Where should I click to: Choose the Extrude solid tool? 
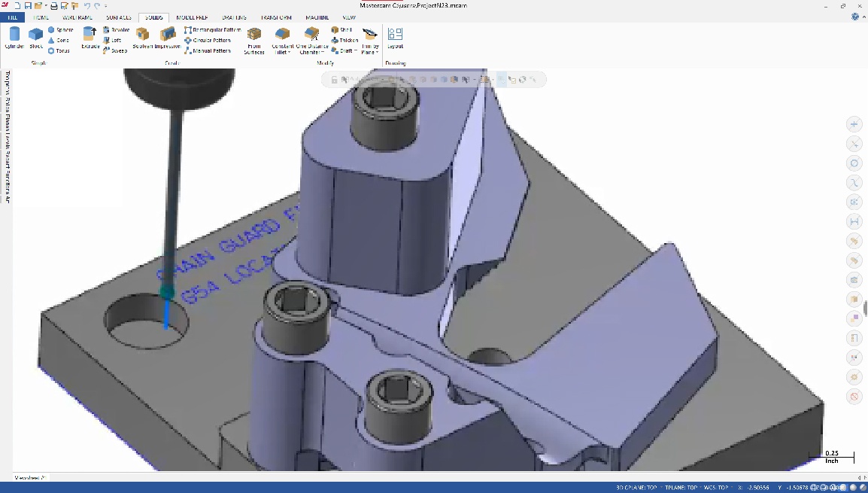coord(90,37)
